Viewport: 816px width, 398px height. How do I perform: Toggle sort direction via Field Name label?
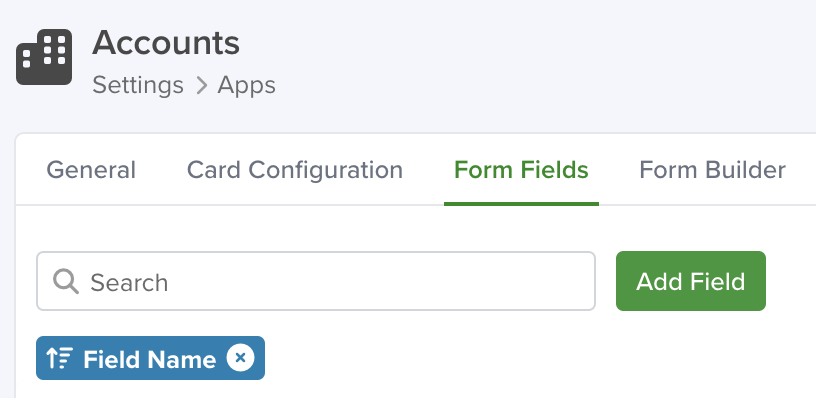[x=149, y=359]
